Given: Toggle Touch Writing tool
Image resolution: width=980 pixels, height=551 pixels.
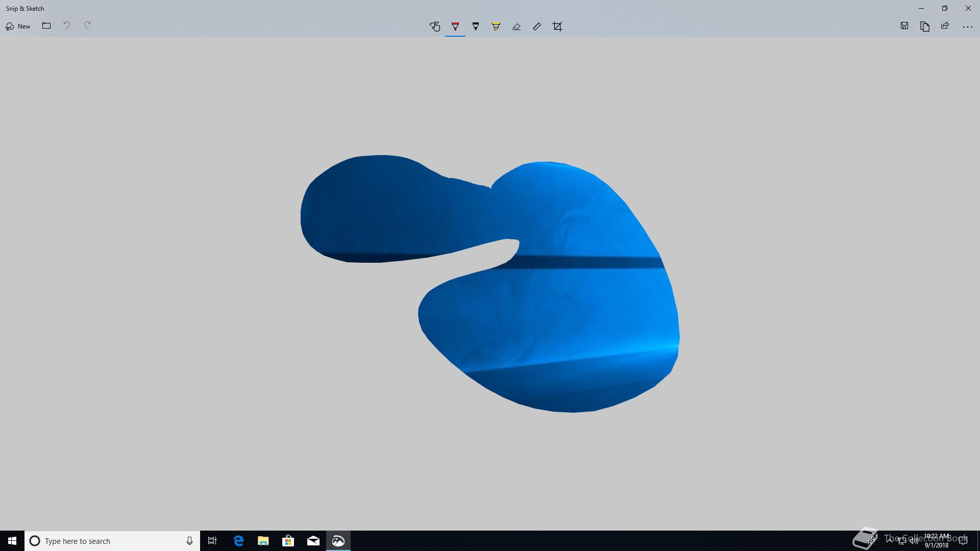Looking at the screenshot, I should click(435, 27).
